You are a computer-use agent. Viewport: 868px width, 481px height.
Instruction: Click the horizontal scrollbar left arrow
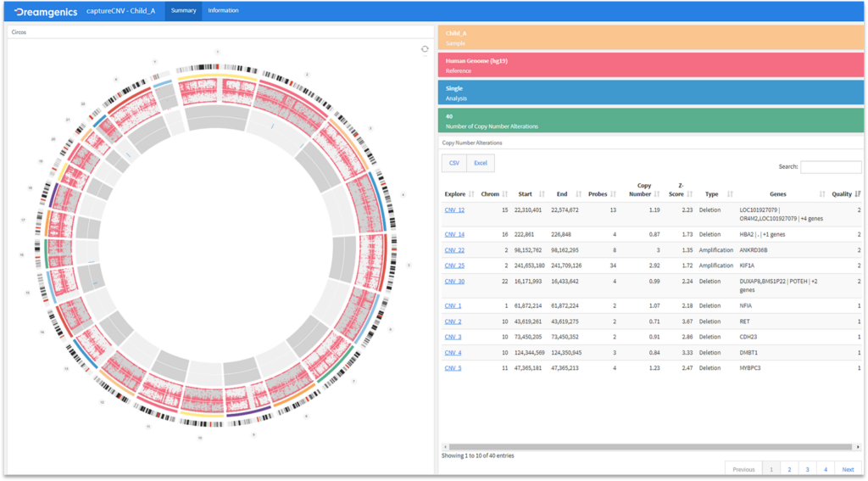click(445, 446)
